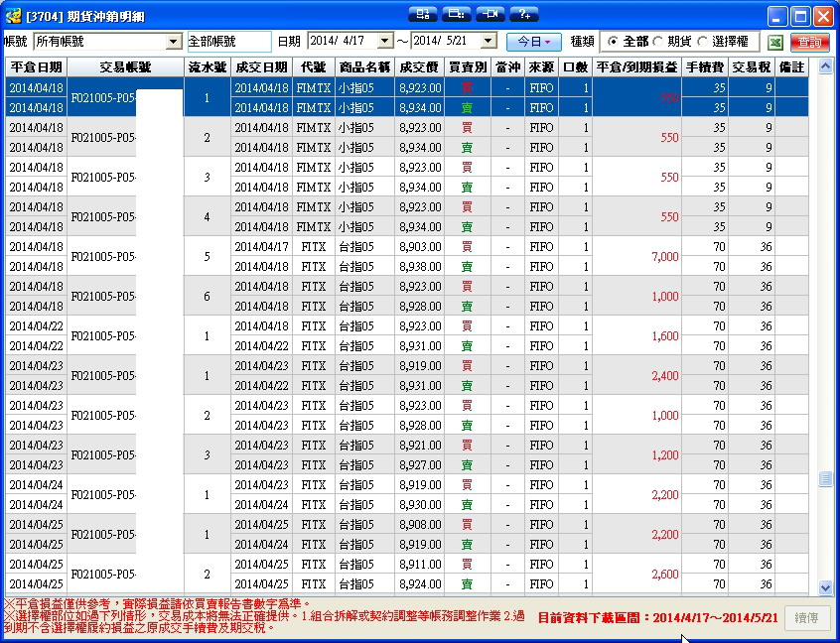Click price cell 8,911.00
Screen dimensions: 840x643
pos(419,565)
